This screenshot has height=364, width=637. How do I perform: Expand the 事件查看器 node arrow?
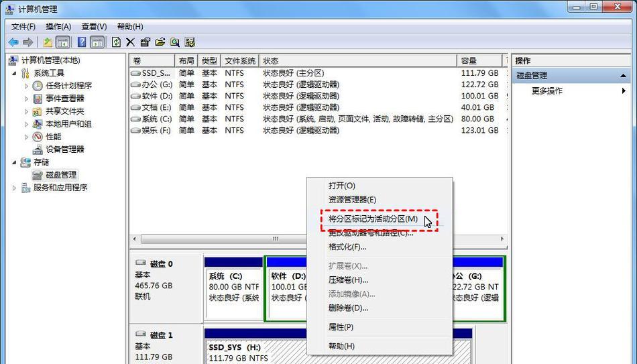click(26, 99)
